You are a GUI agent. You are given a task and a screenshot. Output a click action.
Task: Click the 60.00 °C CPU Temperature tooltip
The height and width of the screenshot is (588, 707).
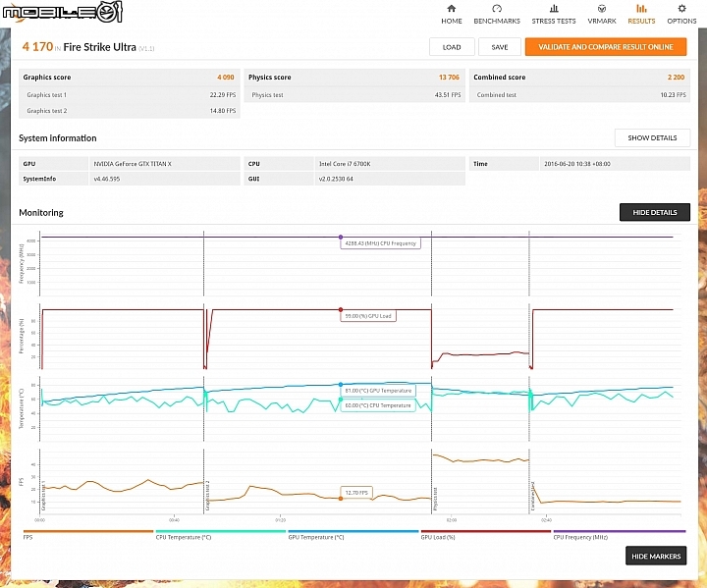(x=378, y=405)
